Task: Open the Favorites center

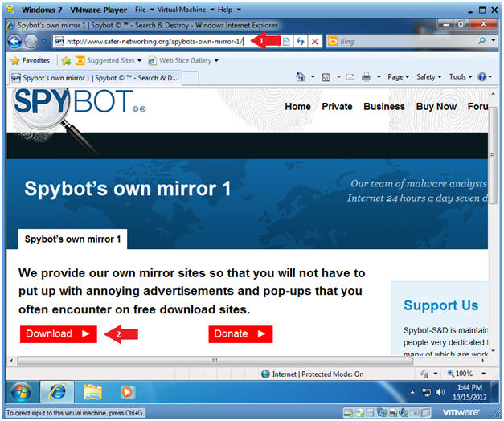Action: point(31,60)
